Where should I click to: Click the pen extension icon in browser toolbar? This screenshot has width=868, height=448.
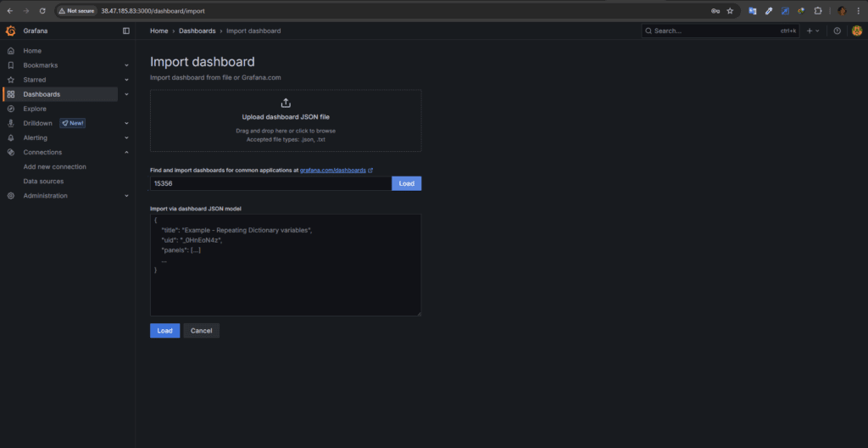click(x=768, y=10)
